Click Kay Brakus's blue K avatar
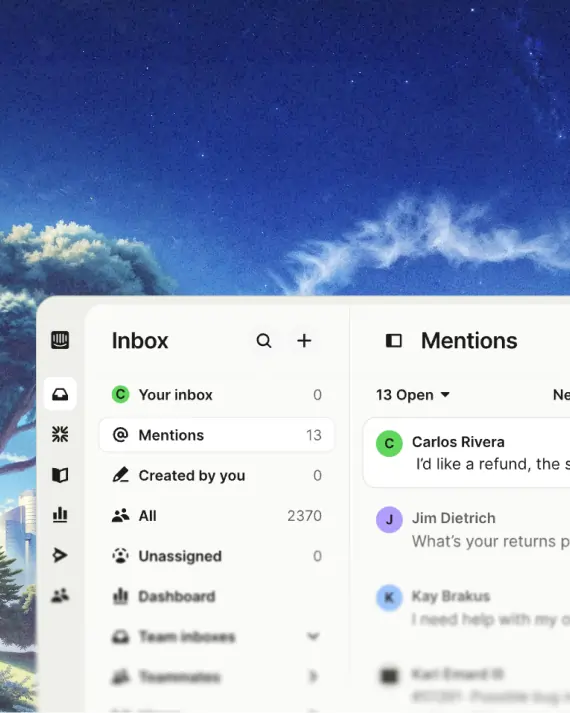 [x=389, y=598]
